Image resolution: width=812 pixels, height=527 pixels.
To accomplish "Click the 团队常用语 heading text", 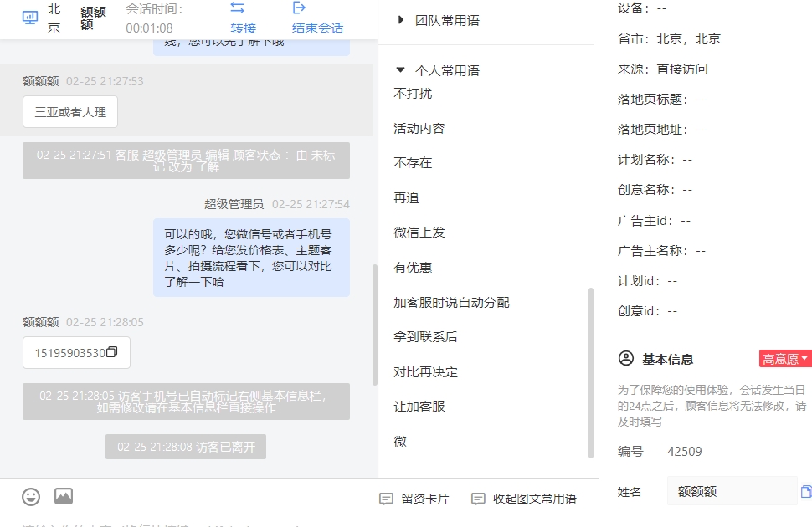I will (447, 20).
